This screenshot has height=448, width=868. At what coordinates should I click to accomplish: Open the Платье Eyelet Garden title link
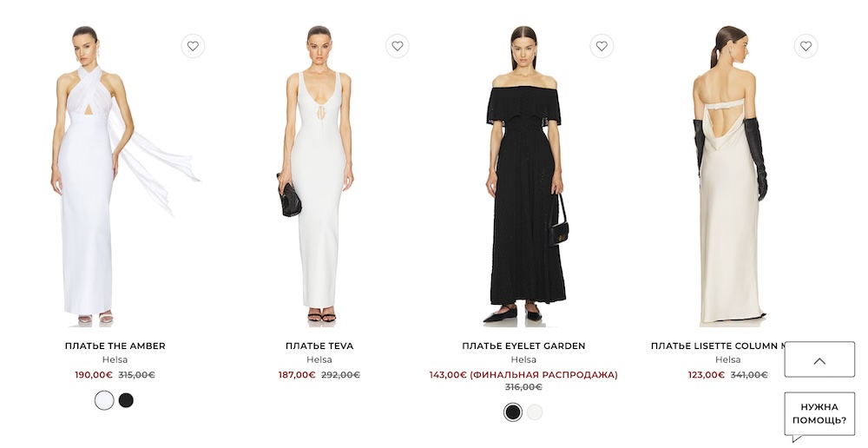(523, 346)
